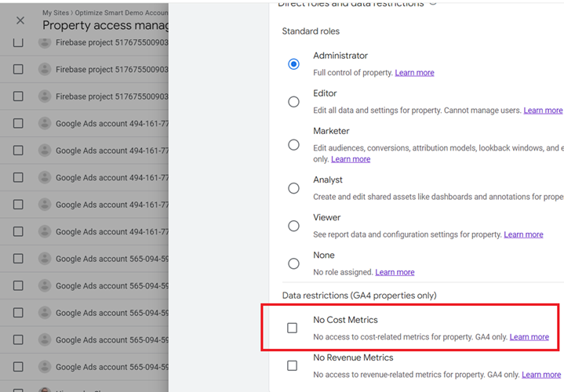Click avatar icon of first Google Ads 494-161 account

(x=45, y=123)
